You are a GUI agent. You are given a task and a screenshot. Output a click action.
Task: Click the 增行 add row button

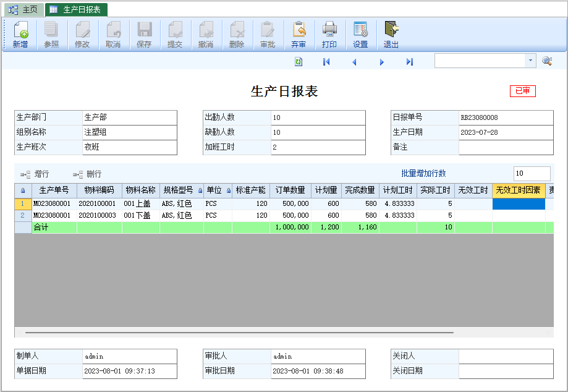(35, 174)
